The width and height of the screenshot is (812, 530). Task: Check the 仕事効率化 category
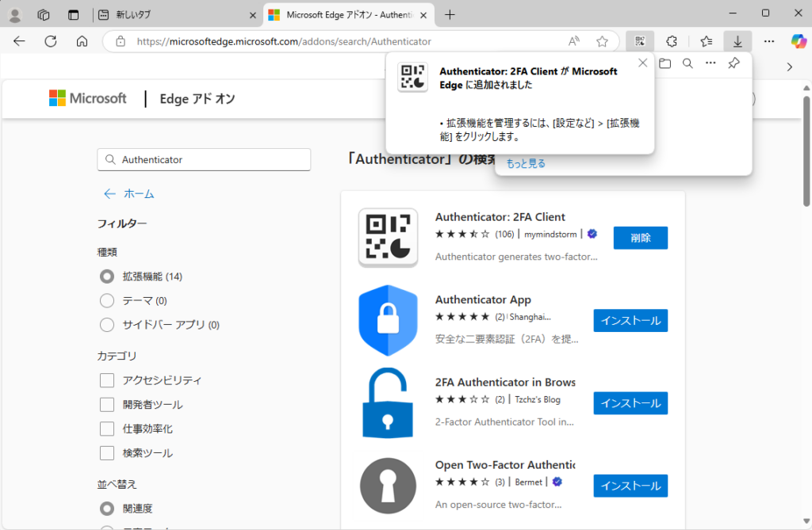pyautogui.click(x=107, y=429)
